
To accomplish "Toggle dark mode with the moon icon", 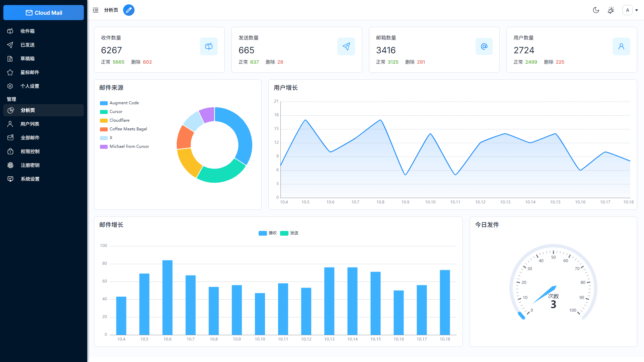I will coord(596,10).
